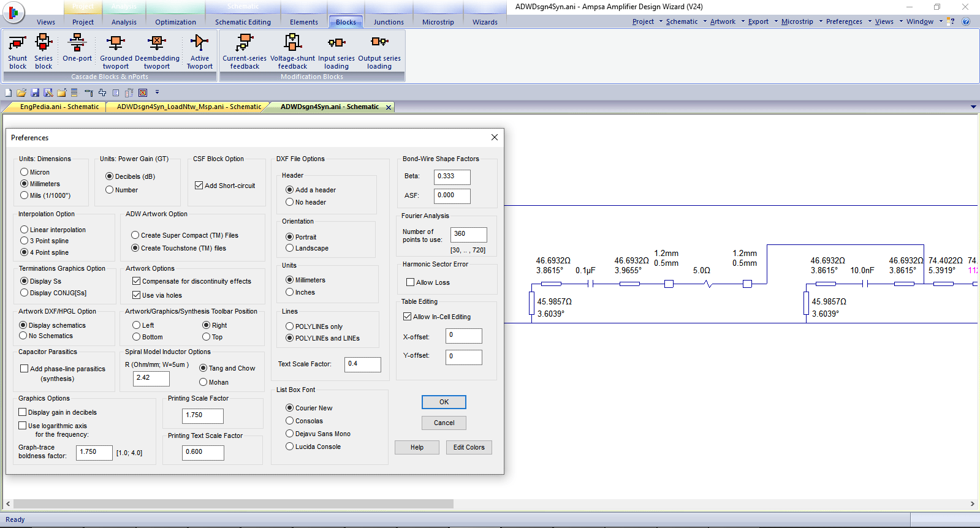Switch to the Junctions ribbon tab
Viewport: 980px width, 528px height.
[389, 22]
